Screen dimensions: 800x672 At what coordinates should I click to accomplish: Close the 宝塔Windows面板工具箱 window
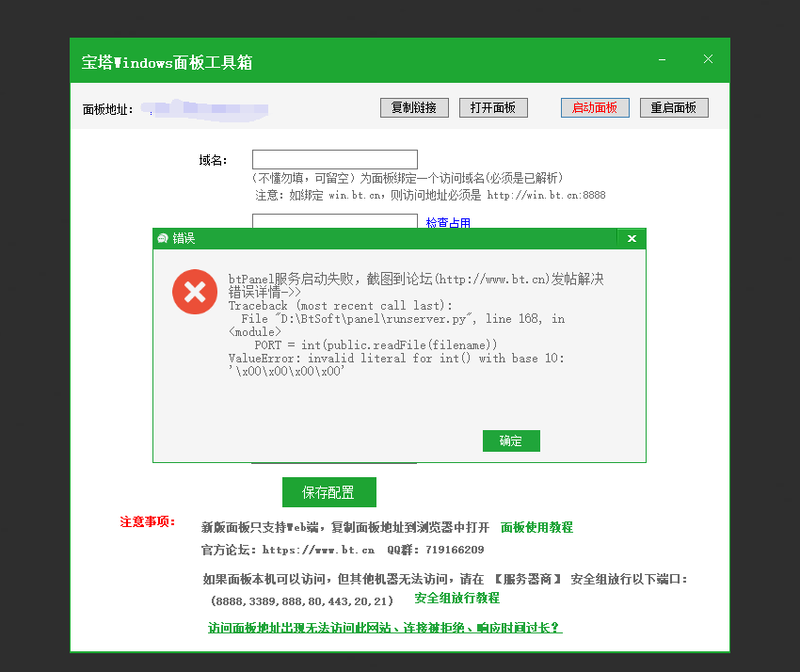(708, 59)
